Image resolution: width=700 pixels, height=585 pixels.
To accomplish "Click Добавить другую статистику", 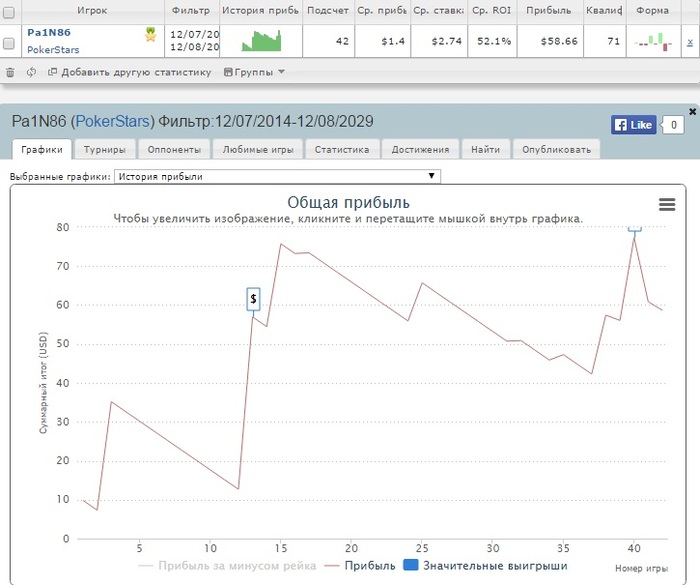I will [x=129, y=72].
